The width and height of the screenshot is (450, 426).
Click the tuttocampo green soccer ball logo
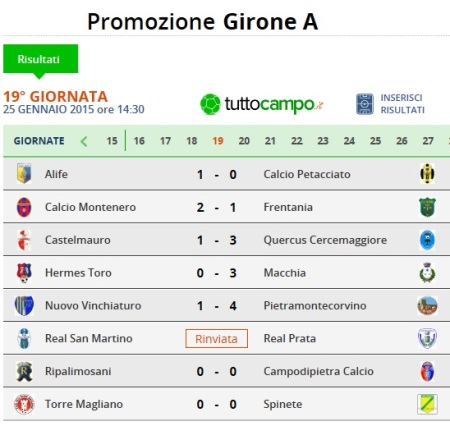[210, 104]
